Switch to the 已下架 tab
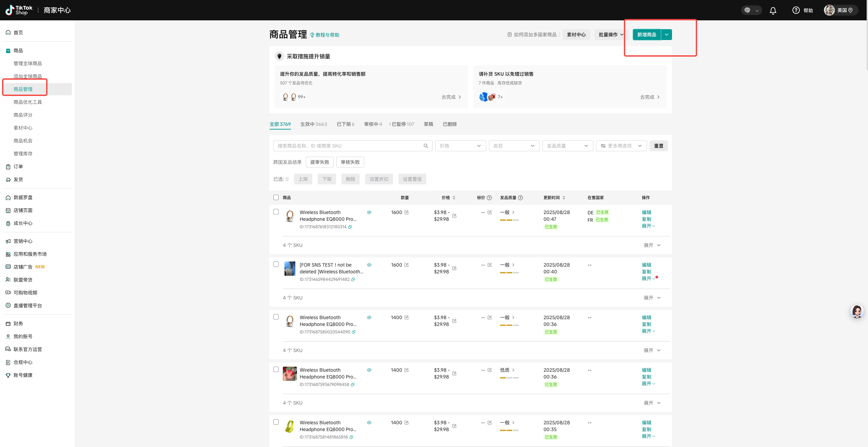868x447 pixels. point(345,124)
